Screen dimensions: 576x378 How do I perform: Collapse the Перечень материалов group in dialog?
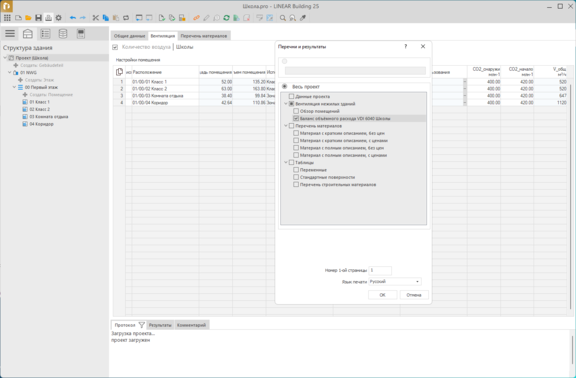[285, 126]
